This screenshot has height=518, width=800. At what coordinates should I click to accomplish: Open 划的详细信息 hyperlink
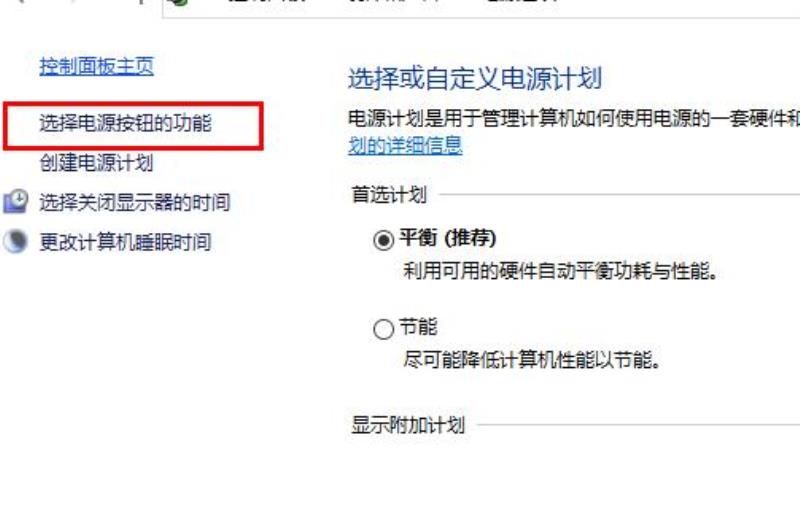tap(405, 145)
